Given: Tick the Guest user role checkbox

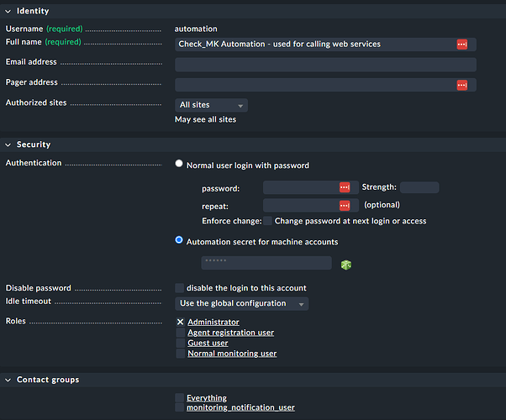Looking at the screenshot, I should coord(180,343).
